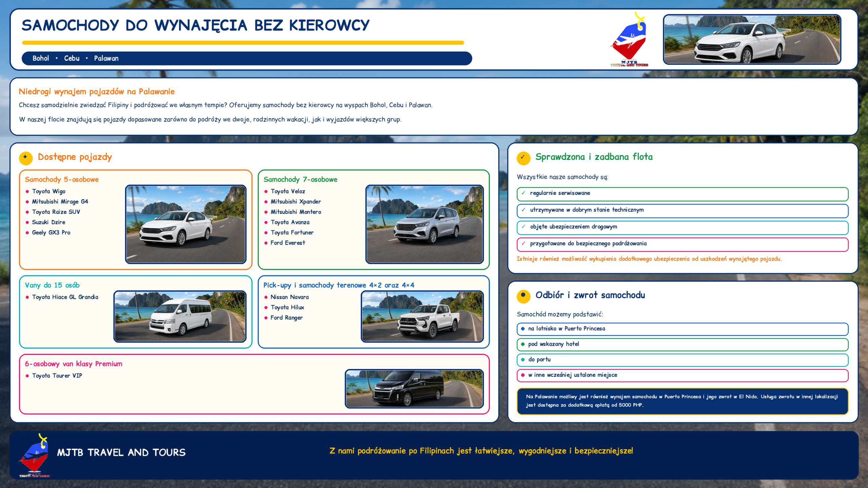Screen dimensions: 868x488
Task: Click the Pick-upy i samochody terenowe heading
Action: 339,285
